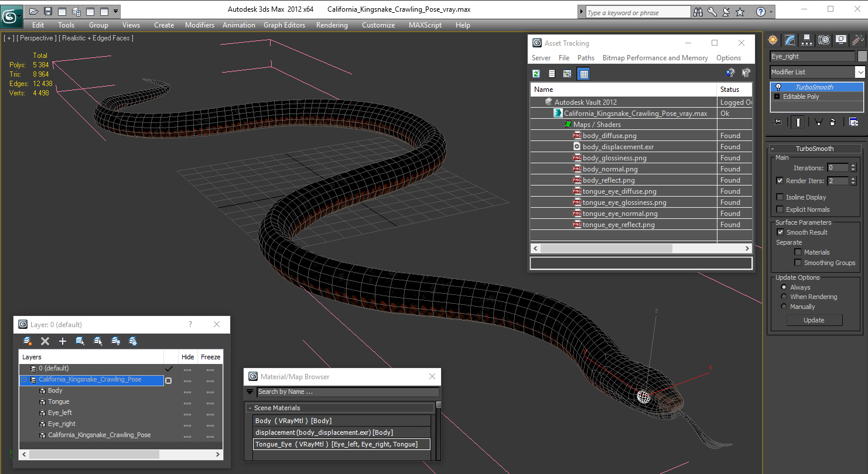Click the Search binoculars icon in the title bar
The width and height of the screenshot is (868, 474).
coord(698,12)
